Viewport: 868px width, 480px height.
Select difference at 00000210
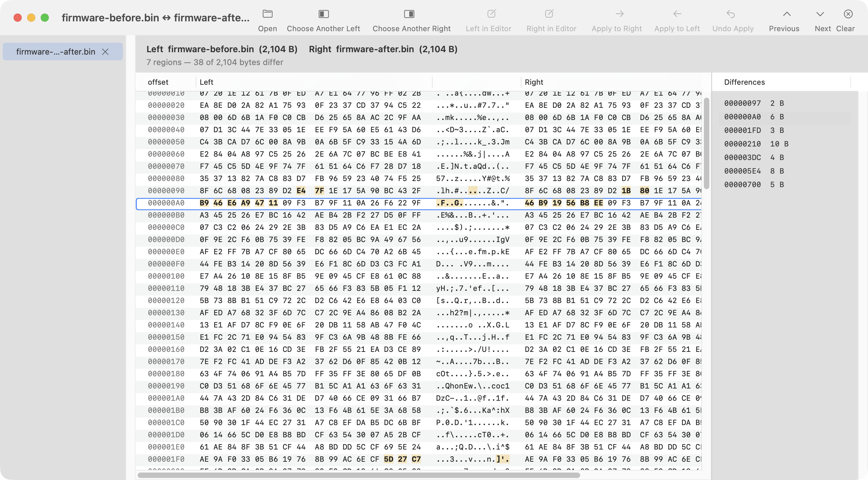(x=785, y=144)
